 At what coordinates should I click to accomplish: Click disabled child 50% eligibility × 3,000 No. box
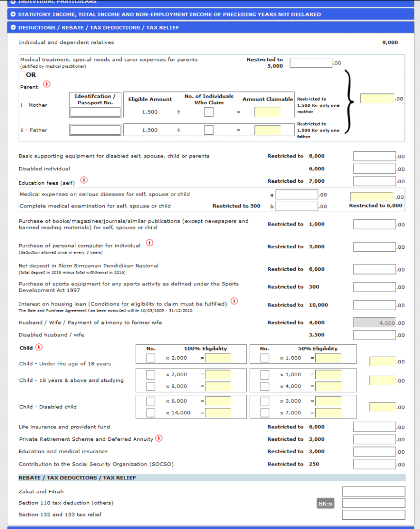click(x=265, y=401)
